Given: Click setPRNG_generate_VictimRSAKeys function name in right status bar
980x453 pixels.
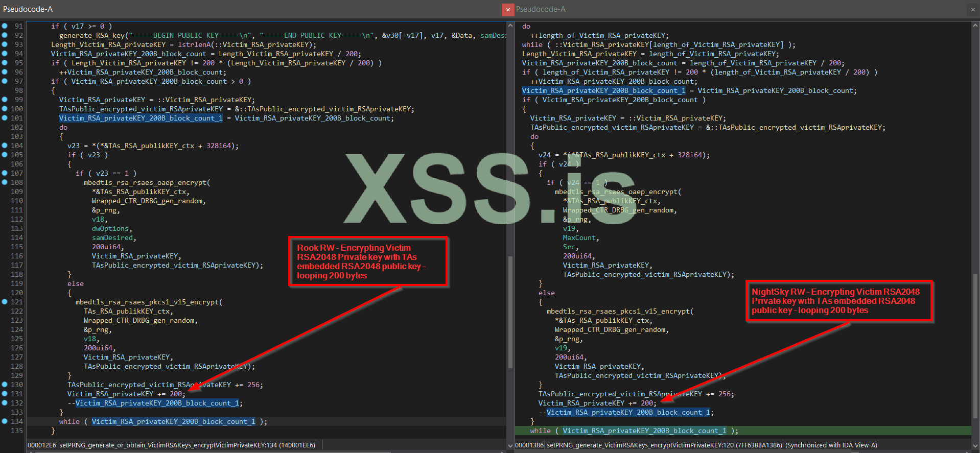Looking at the screenshot, I should (664, 445).
